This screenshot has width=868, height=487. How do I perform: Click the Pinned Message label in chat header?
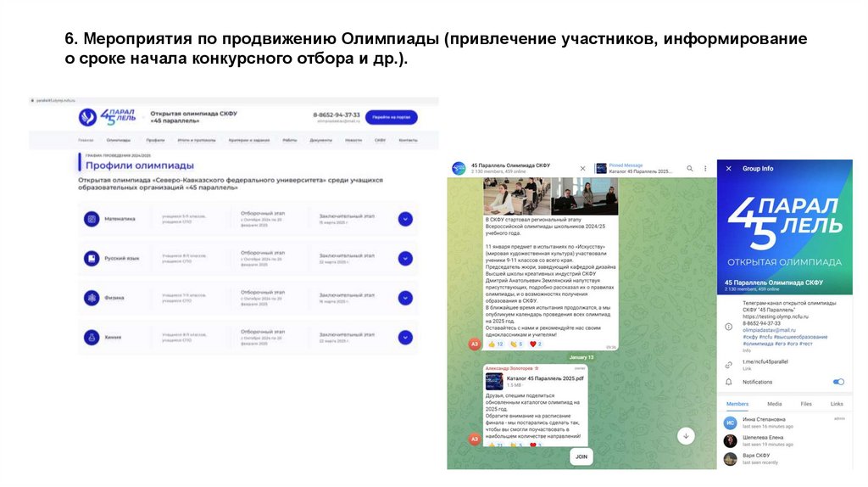point(626,165)
